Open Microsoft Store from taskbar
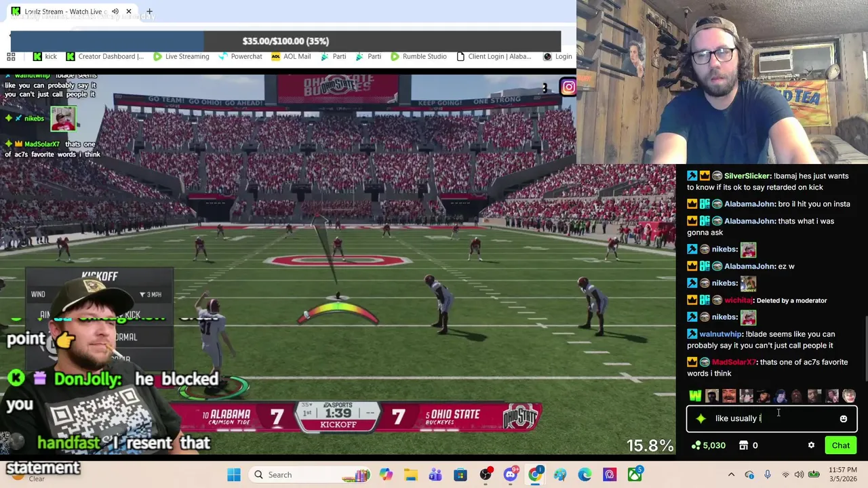 coord(460,474)
